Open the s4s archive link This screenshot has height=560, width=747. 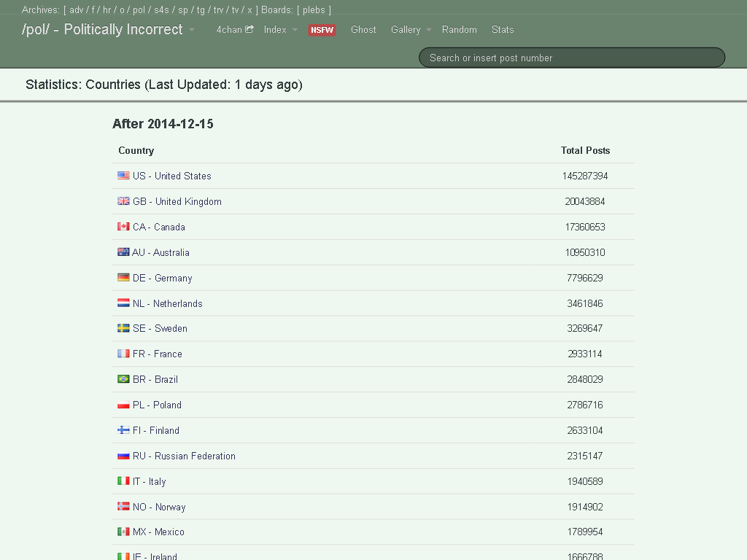coord(161,10)
